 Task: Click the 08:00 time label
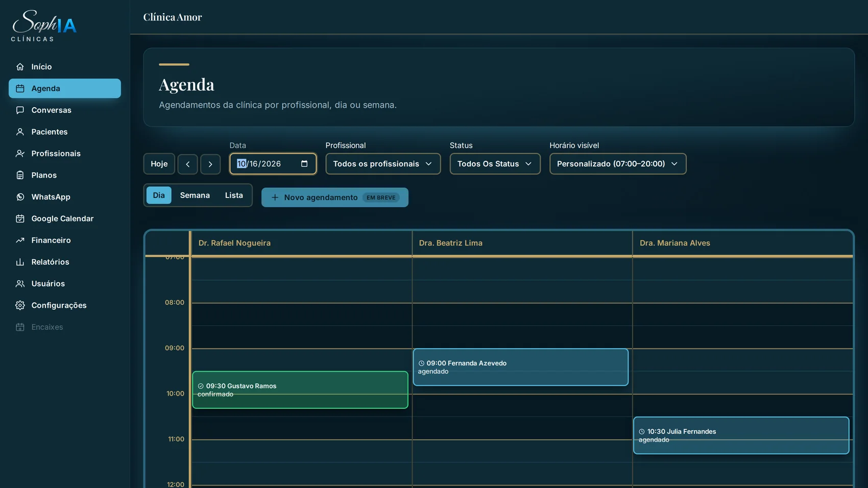(x=175, y=303)
